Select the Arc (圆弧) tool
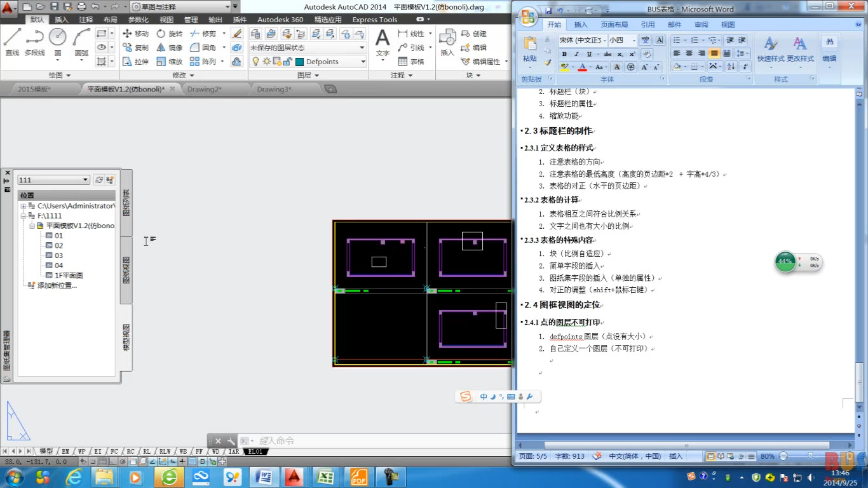Screen dimensions: 868x488 [81, 42]
